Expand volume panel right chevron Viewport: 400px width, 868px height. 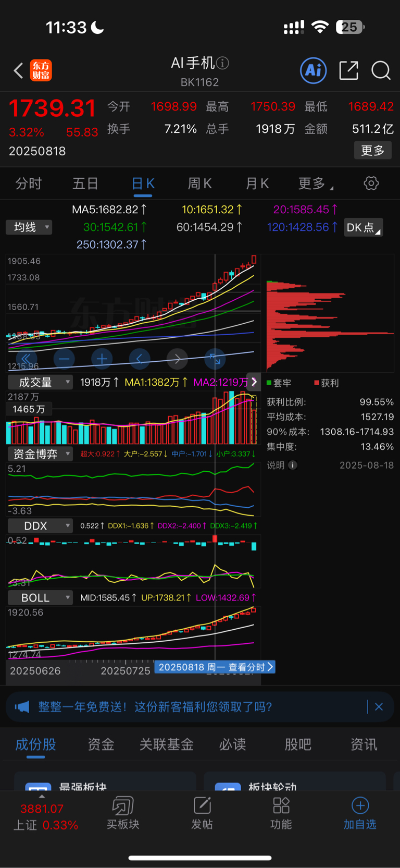tap(254, 382)
